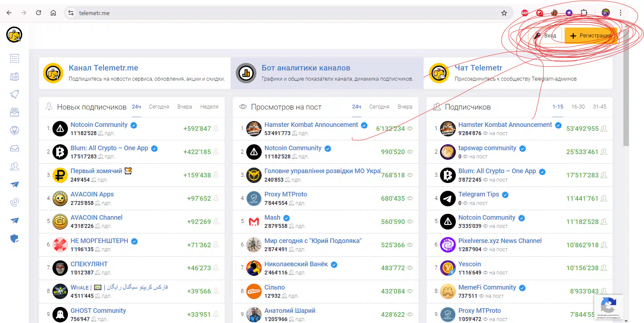The width and height of the screenshot is (644, 323).
Task: Click the Вход login button
Action: tap(545, 35)
